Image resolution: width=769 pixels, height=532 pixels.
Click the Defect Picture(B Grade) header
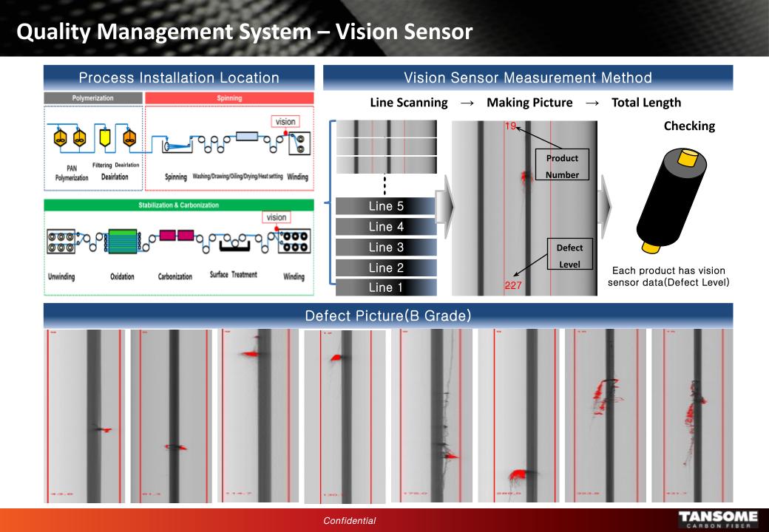(x=388, y=316)
